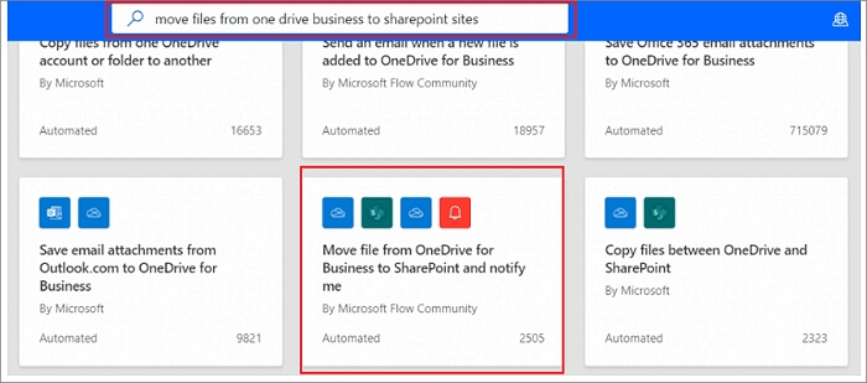867x383 pixels.
Task: Click 'By Microsoft' on Save email attachments Outlook.com card
Action: coord(71,308)
